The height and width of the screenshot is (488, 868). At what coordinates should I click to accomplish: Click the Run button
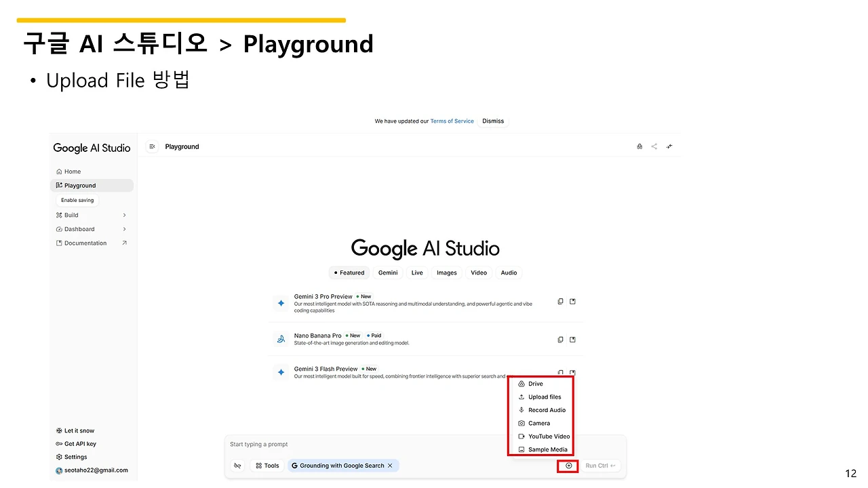[600, 466]
